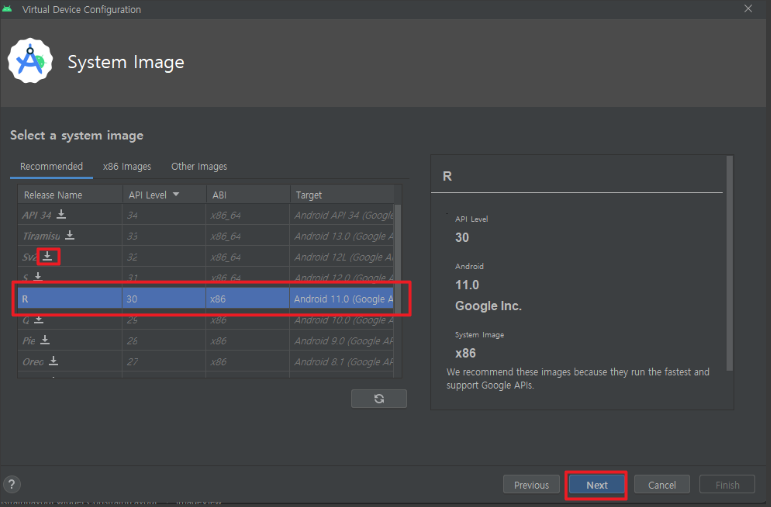Image resolution: width=771 pixels, height=507 pixels.
Task: Switch to the Recommended tab
Action: click(51, 166)
